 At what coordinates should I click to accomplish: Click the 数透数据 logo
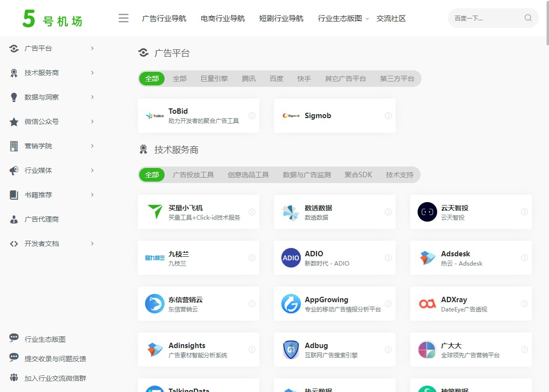[291, 212]
